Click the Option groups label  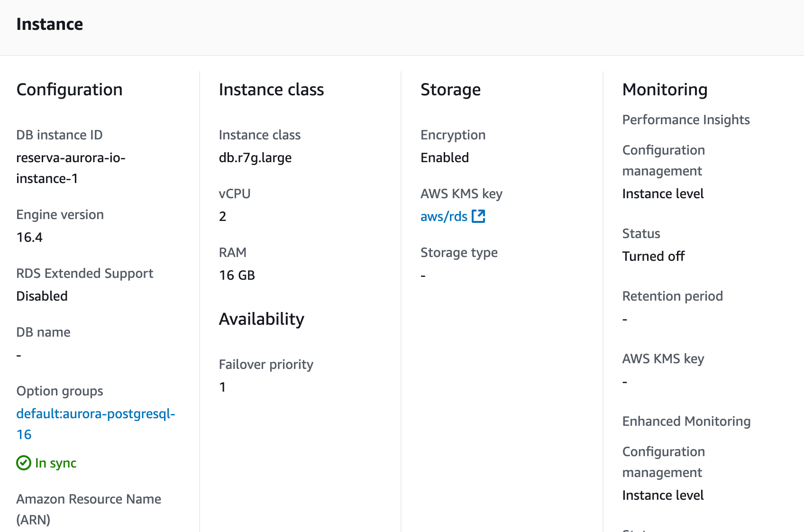[x=60, y=391]
